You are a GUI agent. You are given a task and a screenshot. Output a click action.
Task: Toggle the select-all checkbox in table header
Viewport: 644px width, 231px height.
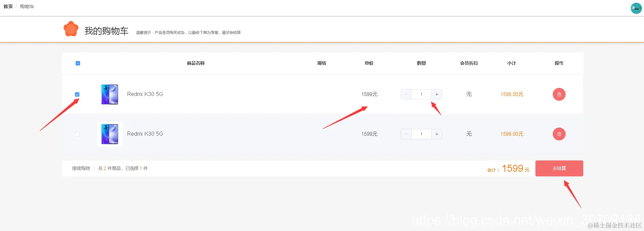click(x=78, y=63)
